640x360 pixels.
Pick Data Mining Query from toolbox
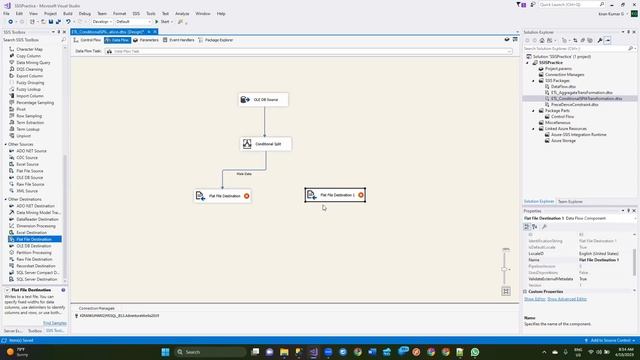pyautogui.click(x=33, y=62)
